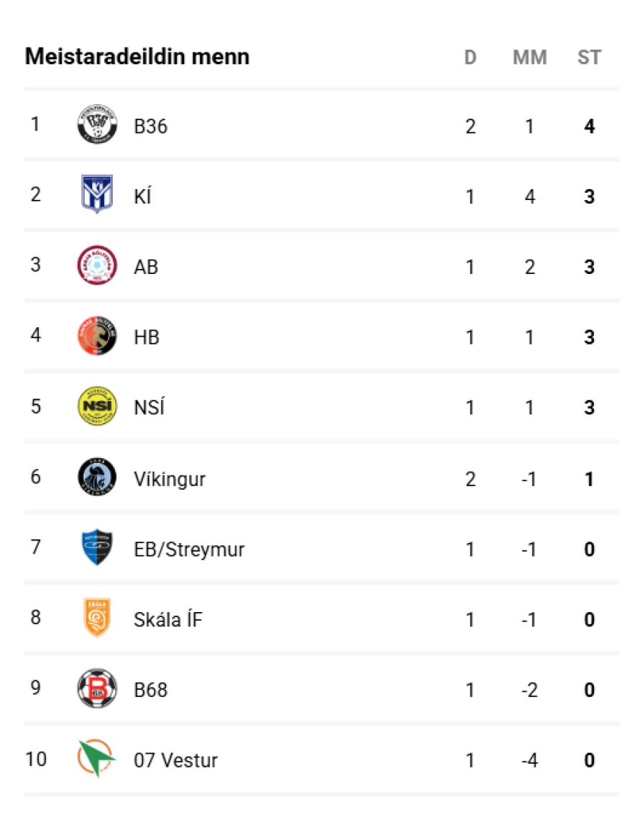Select the EB/Streymur shield logo
The height and width of the screenshot is (840, 640).
97,548
